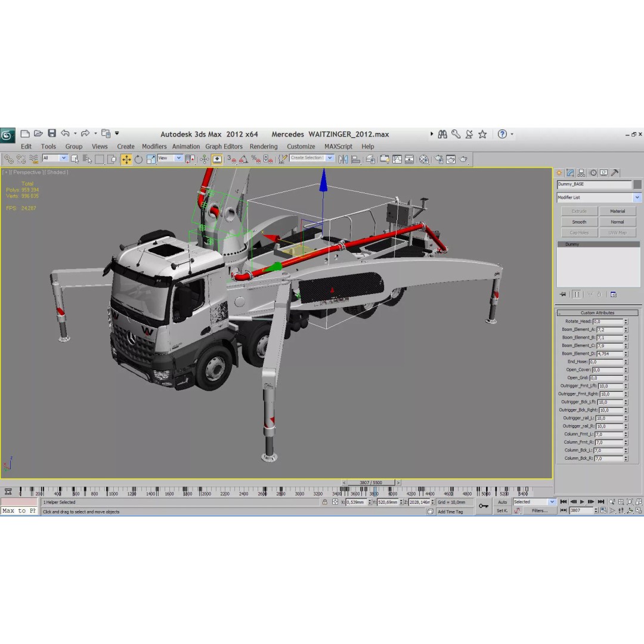Click the Render Production teapot icon

463,159
